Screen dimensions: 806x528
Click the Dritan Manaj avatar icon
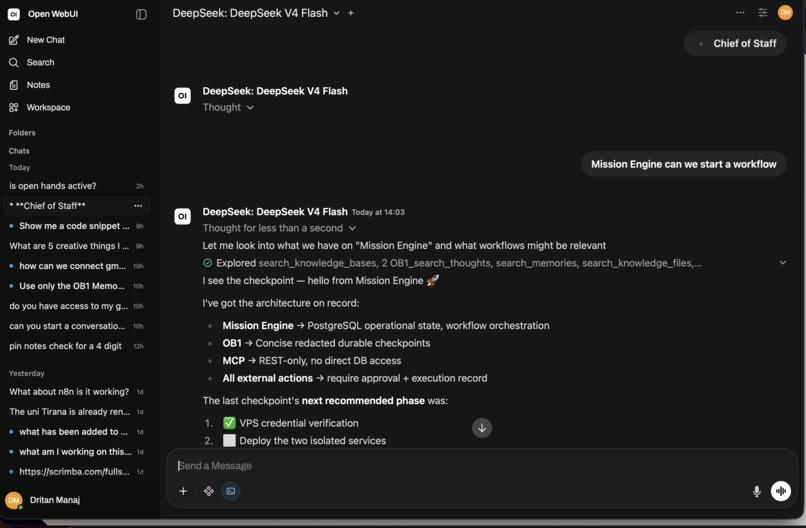(14, 500)
